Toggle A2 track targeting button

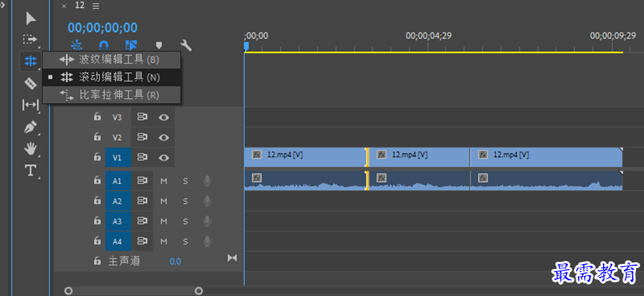pyautogui.click(x=118, y=201)
